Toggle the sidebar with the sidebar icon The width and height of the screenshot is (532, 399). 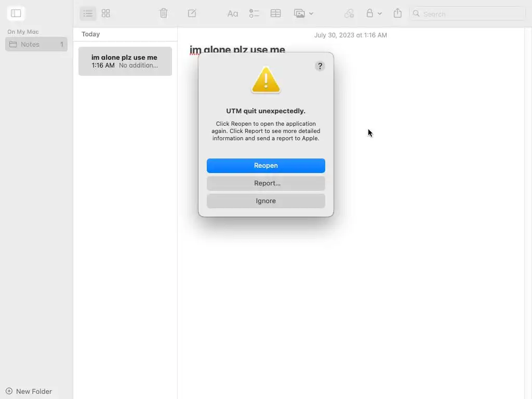coord(16,13)
